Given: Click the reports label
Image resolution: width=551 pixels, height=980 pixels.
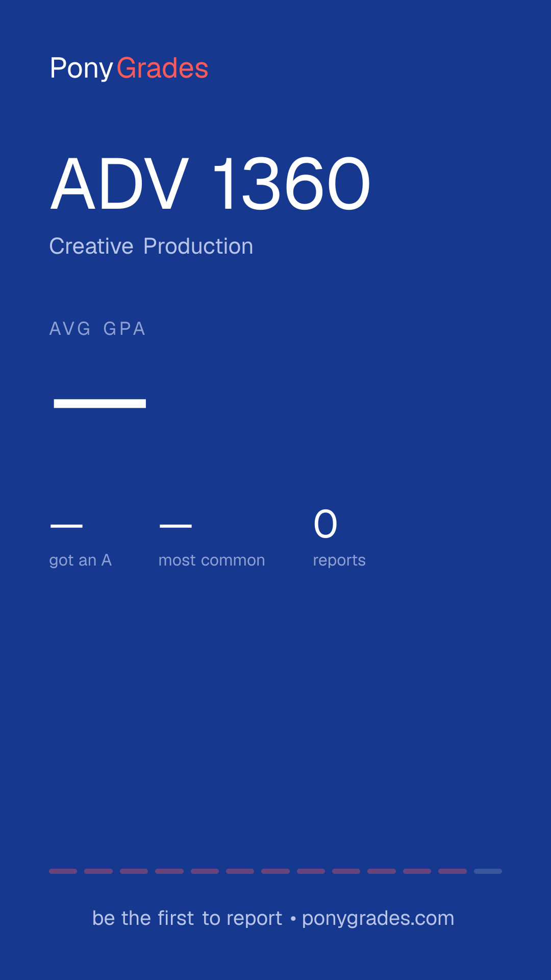Looking at the screenshot, I should coord(339,560).
